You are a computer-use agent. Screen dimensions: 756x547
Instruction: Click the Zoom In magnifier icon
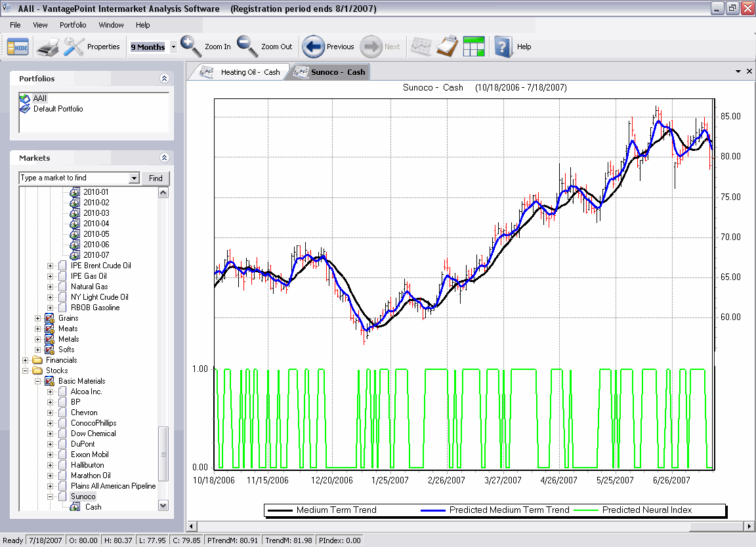pos(191,47)
